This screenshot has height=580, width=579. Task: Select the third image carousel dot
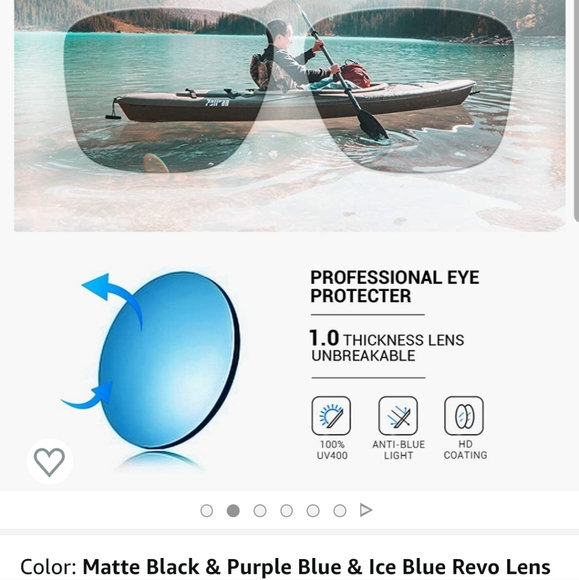click(x=260, y=511)
